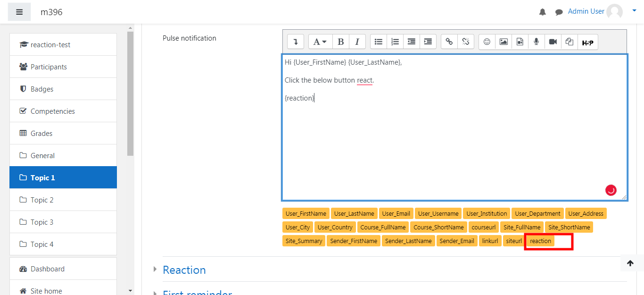Click the sidebar vertical scrollbar
The width and height of the screenshot is (644, 295).
130,94
